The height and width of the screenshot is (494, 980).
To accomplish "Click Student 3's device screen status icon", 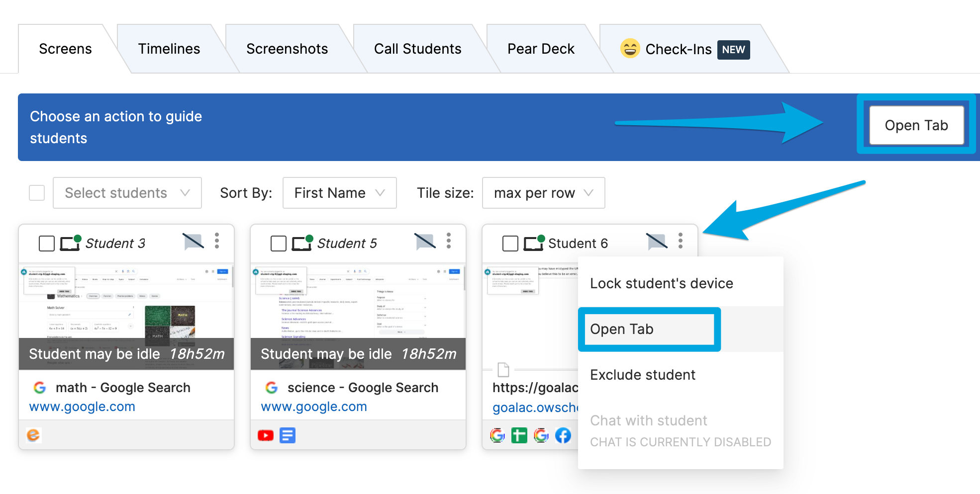I will pyautogui.click(x=70, y=243).
